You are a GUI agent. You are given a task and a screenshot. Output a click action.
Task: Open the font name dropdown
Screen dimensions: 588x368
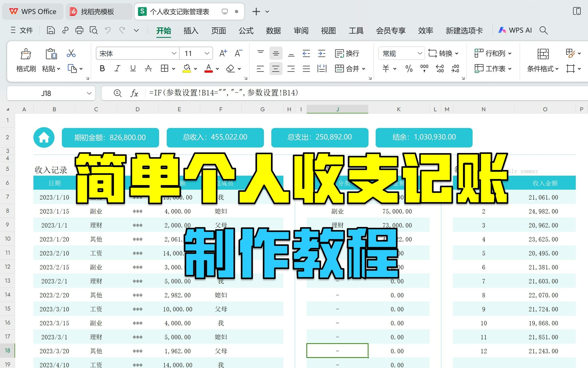click(173, 53)
